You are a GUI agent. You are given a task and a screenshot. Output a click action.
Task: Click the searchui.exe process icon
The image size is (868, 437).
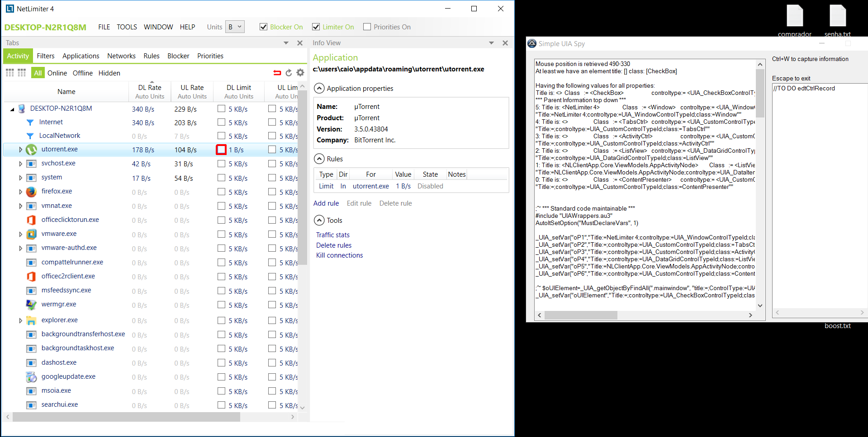(x=31, y=405)
